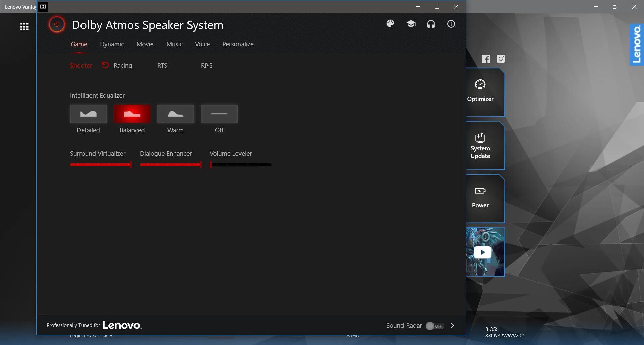644x345 pixels.
Task: Open the Personalize tab
Action: 238,44
